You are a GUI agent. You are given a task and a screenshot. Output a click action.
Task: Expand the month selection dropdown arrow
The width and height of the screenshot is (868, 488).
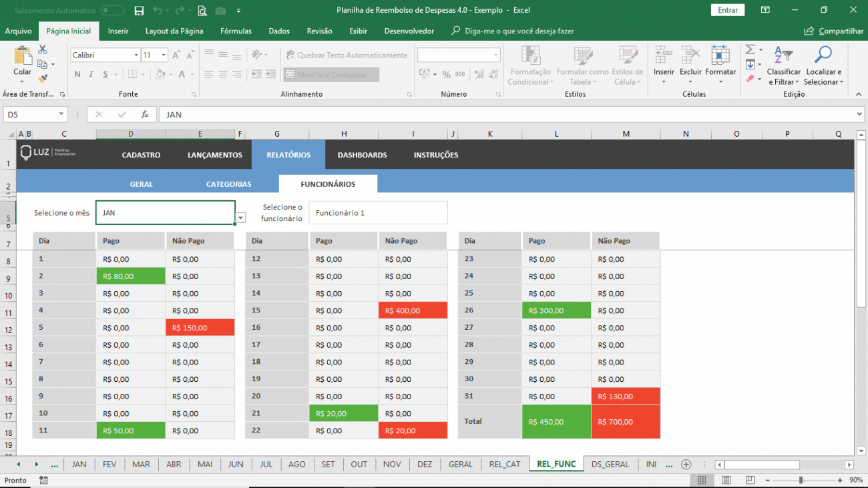tap(241, 218)
